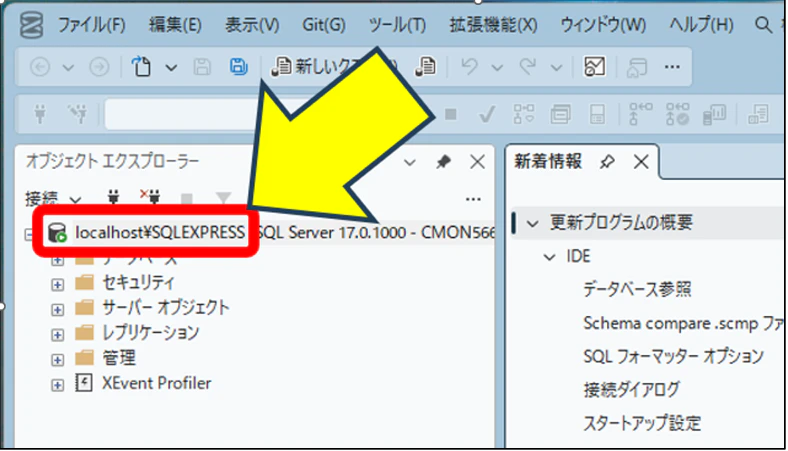
Task: Click Object Explorer disconnect icon with red X
Action: (150, 197)
